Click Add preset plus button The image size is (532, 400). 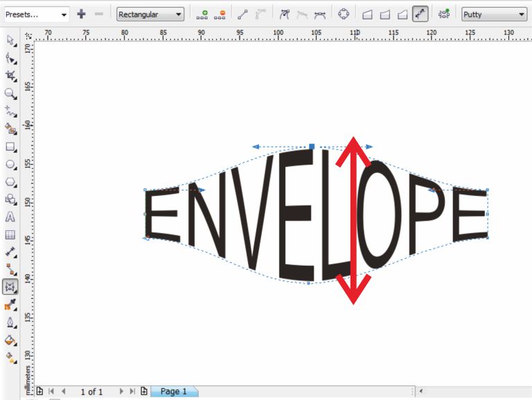point(81,14)
